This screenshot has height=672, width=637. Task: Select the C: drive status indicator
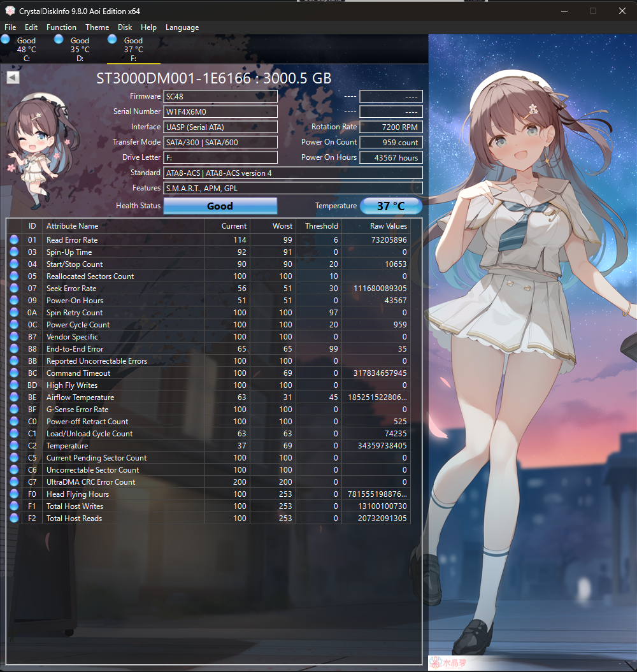coord(6,39)
